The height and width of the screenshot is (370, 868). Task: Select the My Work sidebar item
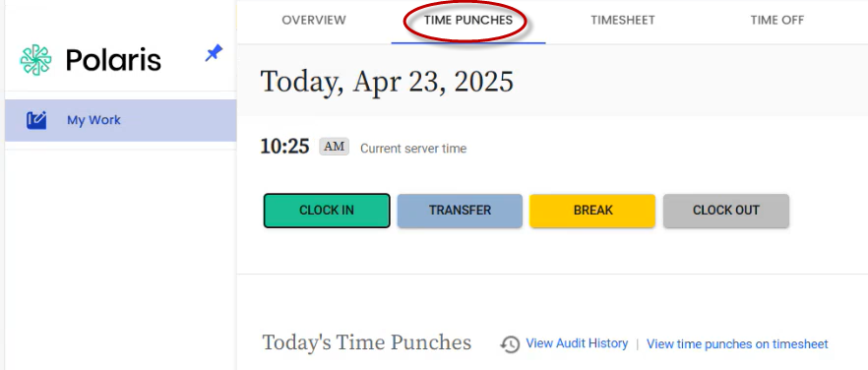[x=121, y=120]
